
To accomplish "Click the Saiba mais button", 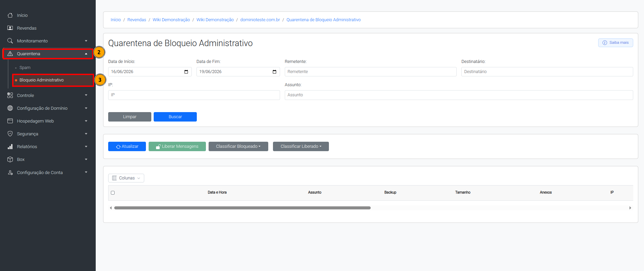I will (x=616, y=43).
